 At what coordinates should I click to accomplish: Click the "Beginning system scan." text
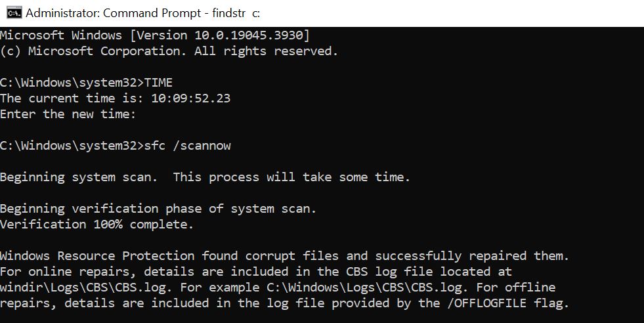[79, 177]
